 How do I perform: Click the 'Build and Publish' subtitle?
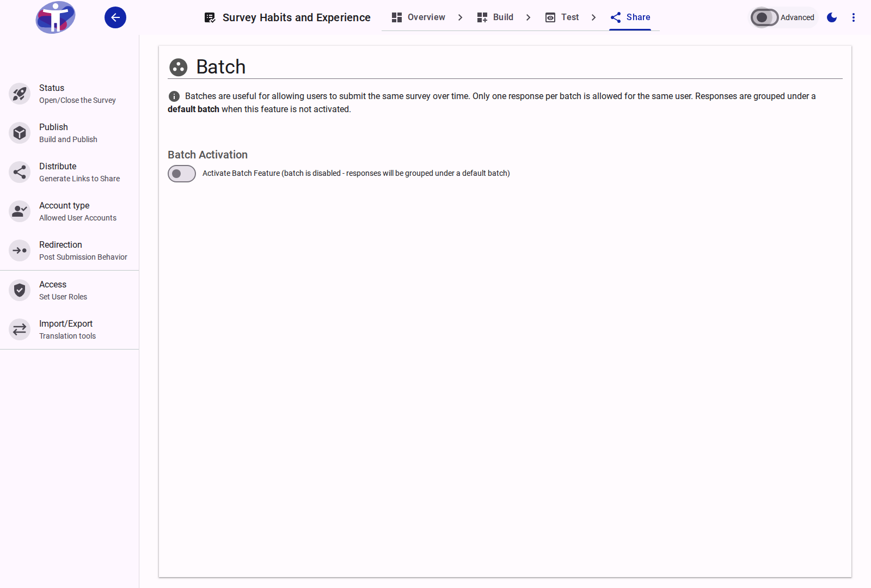tap(68, 139)
